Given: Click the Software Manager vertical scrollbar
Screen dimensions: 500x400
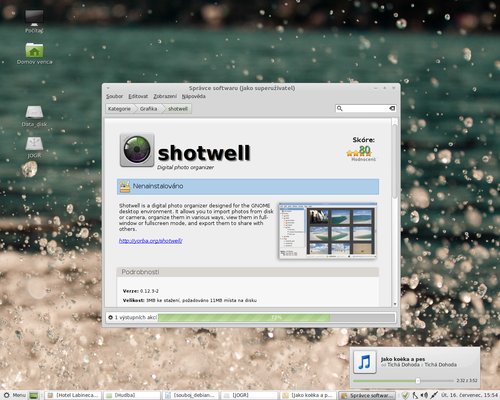Looking at the screenshot, I should tap(395, 162).
